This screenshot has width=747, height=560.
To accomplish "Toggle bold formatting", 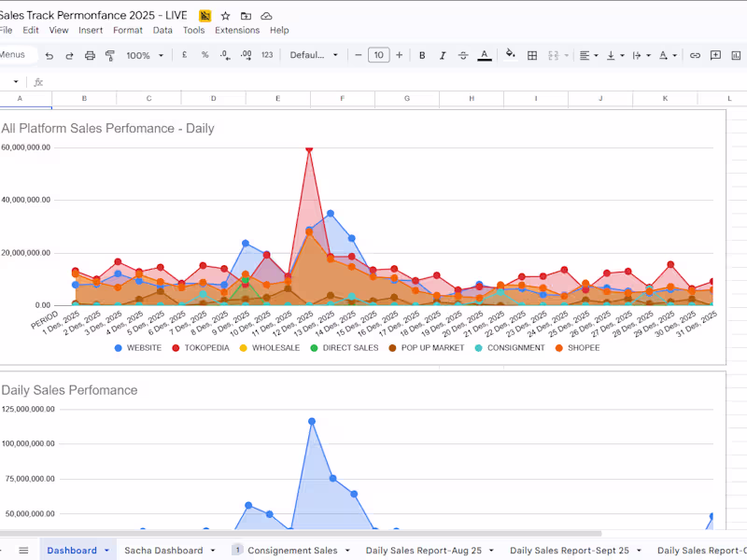I will click(421, 55).
